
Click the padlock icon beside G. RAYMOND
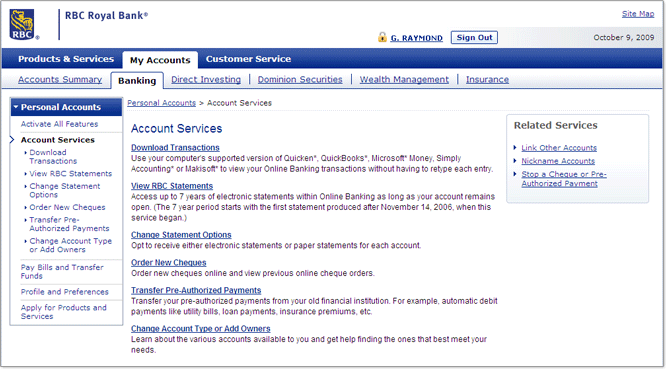coord(382,37)
